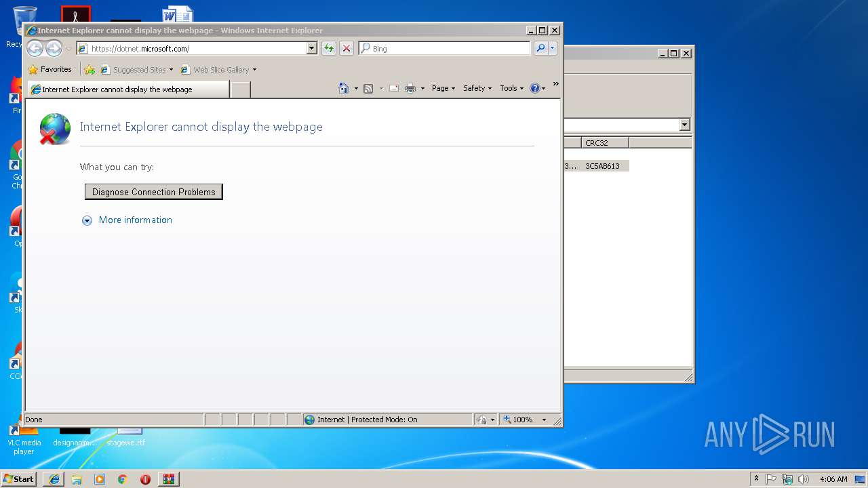Open Web Slice Gallery link

point(218,69)
